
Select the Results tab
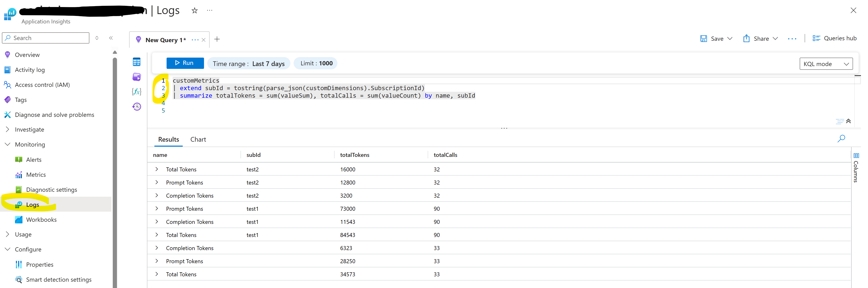(x=168, y=139)
